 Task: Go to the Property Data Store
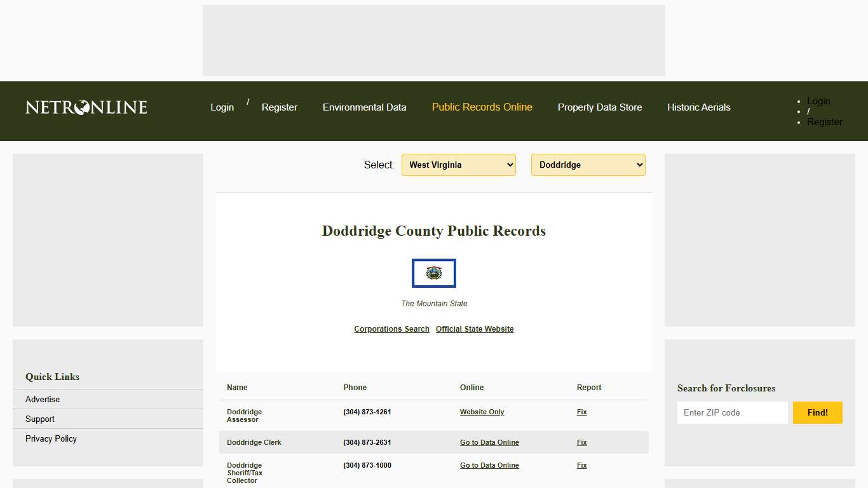600,107
